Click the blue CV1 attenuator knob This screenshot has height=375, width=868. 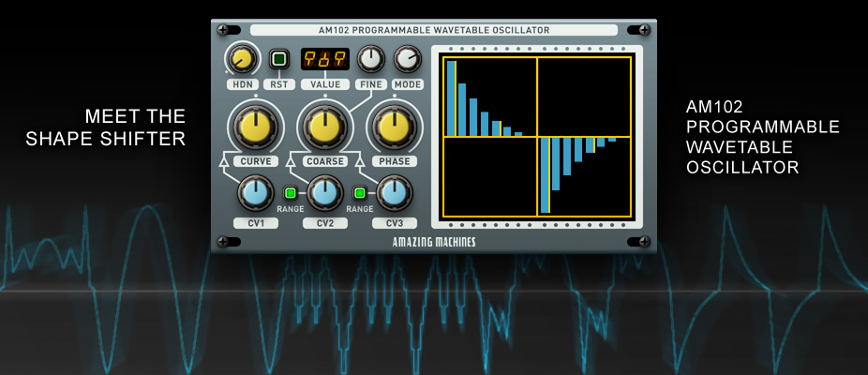(255, 193)
